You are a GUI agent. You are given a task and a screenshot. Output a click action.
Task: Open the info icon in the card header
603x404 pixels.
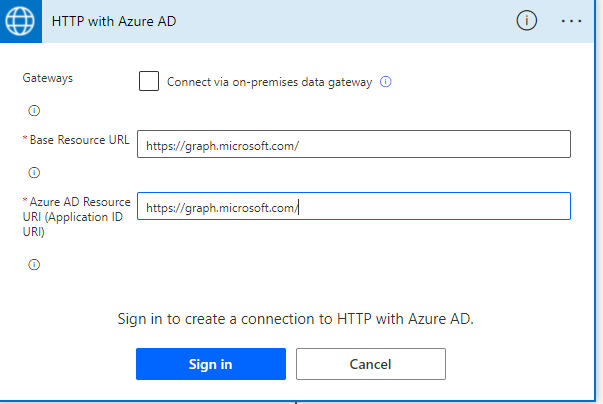[x=526, y=21]
